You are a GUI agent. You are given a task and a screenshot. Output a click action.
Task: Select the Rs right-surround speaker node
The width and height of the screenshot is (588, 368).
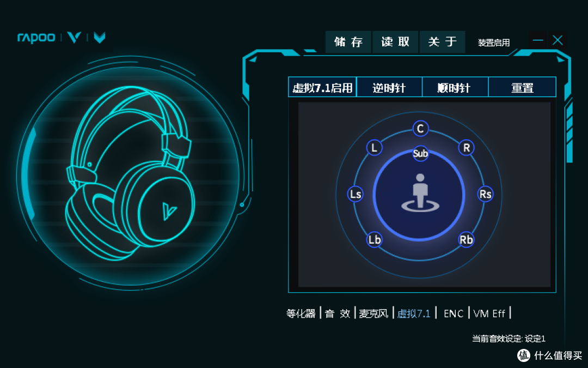pos(486,194)
